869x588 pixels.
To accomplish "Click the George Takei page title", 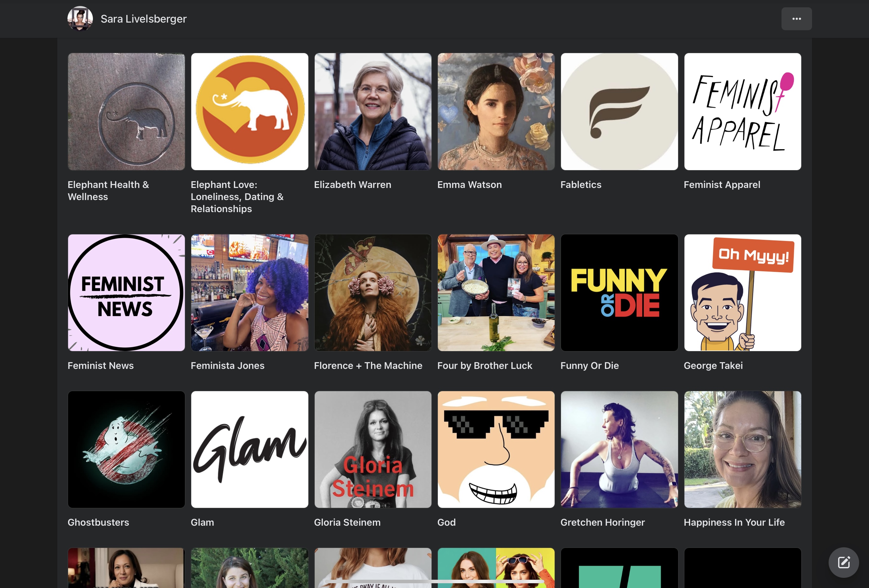I will coord(713,366).
